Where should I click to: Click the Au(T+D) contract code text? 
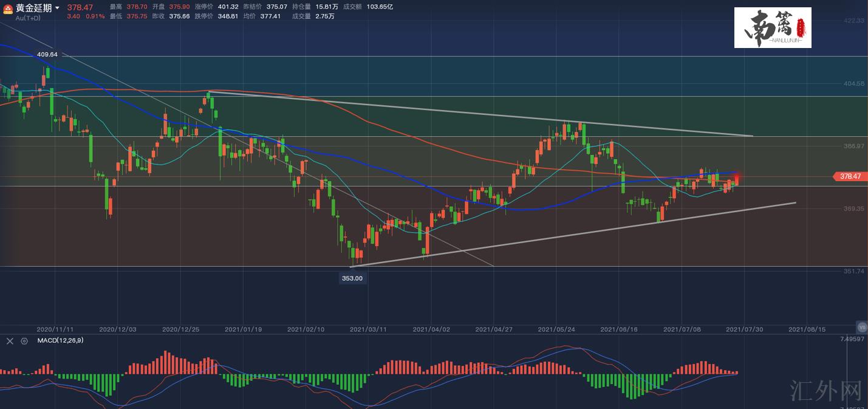coord(29,18)
